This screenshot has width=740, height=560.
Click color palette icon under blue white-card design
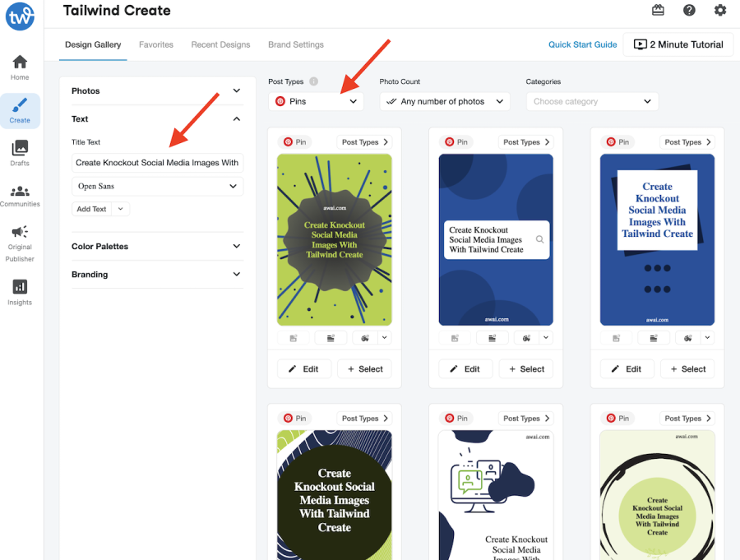[687, 338]
